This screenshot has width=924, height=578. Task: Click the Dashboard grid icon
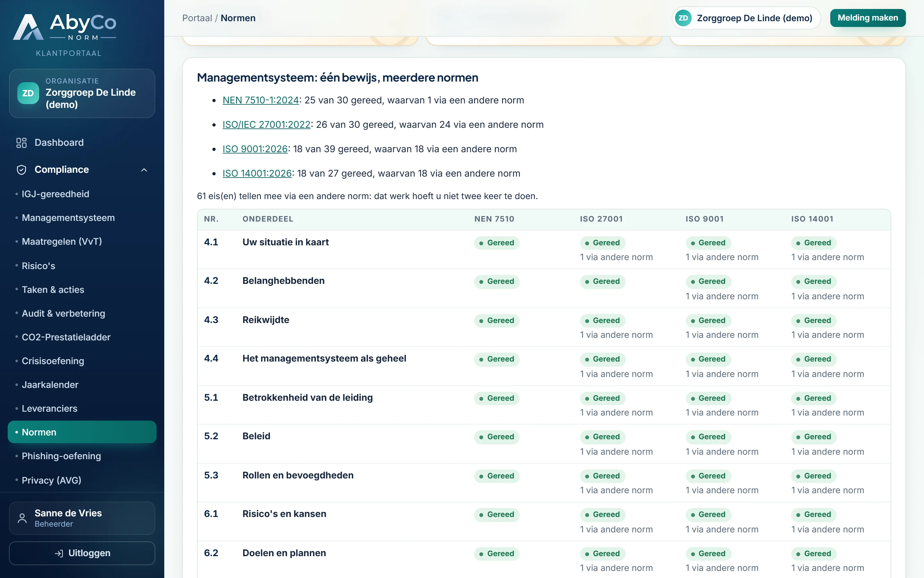pyautogui.click(x=21, y=143)
